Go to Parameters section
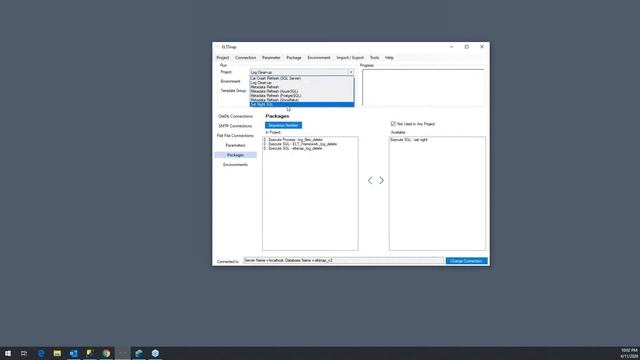640x360 pixels. pos(236,145)
